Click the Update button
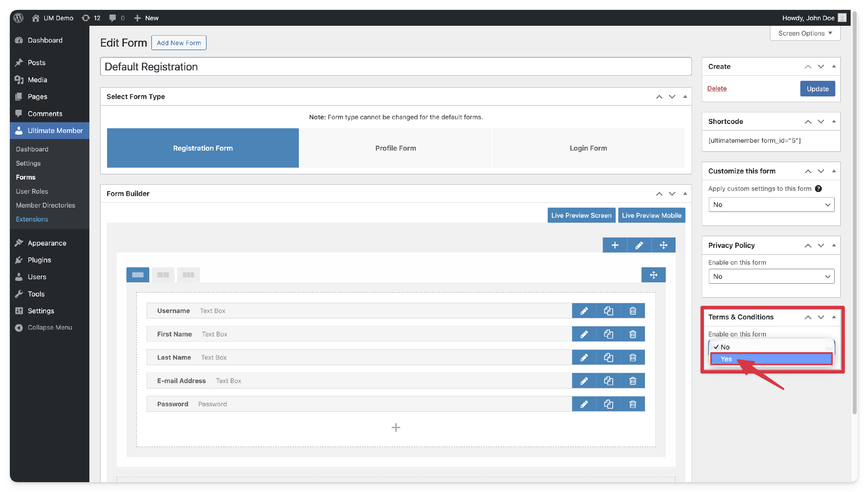The width and height of the screenshot is (868, 492). click(817, 89)
